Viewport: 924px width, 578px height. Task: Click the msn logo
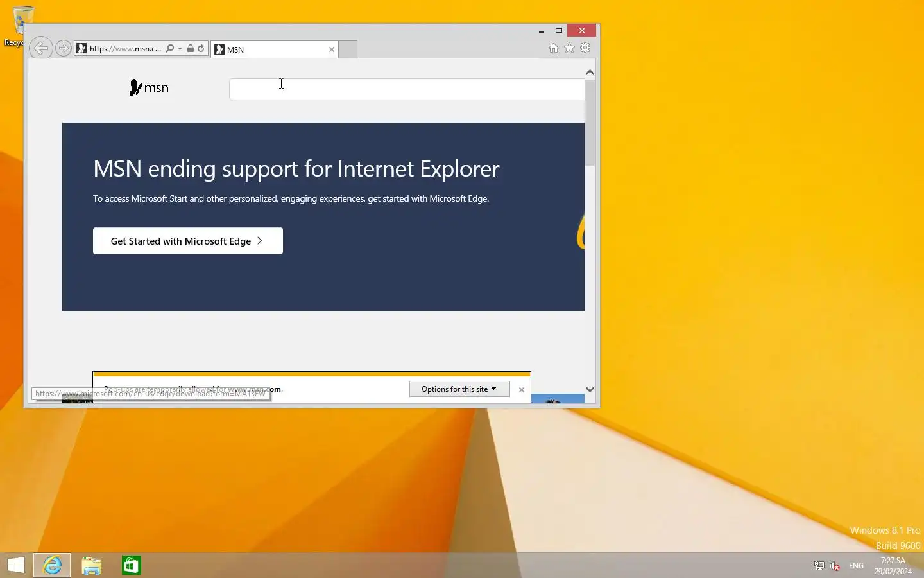tap(149, 88)
